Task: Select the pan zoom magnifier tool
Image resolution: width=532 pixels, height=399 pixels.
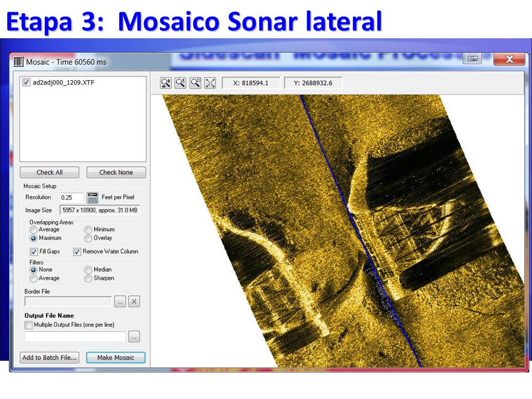Action: click(166, 83)
